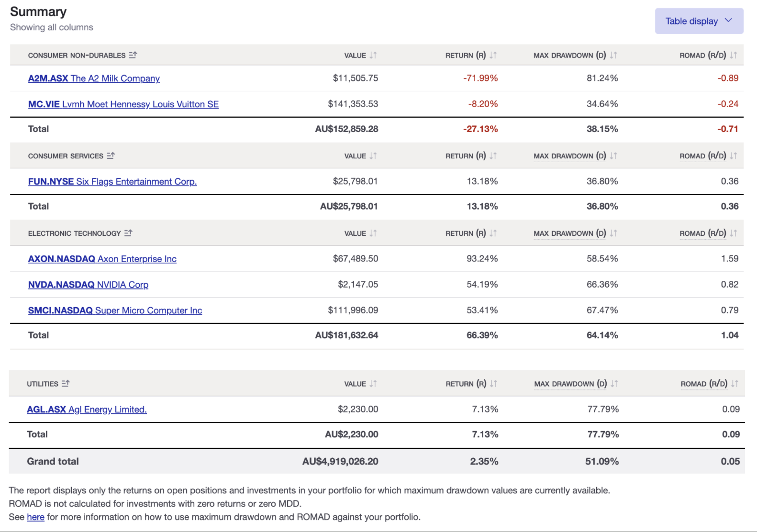The image size is (757, 532).
Task: Select the Consumer Non-Durables total AU$152,859.28
Action: [346, 129]
